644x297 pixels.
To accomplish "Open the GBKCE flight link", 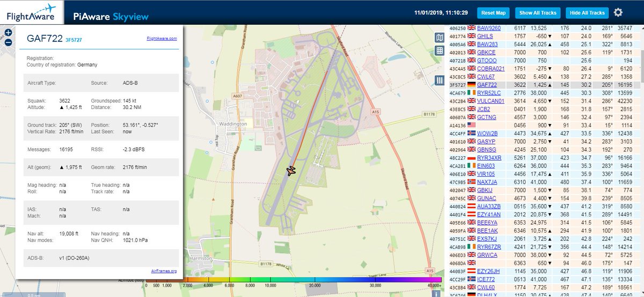I will coord(487,53).
